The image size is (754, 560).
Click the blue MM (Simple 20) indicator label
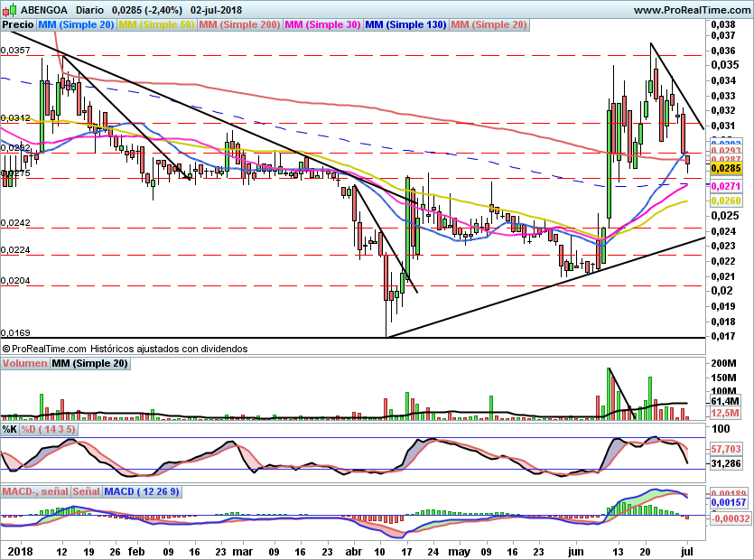click(x=77, y=24)
